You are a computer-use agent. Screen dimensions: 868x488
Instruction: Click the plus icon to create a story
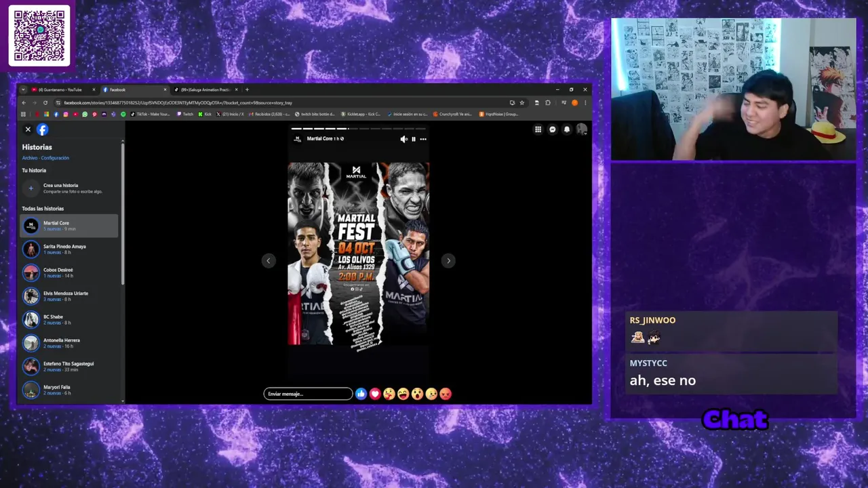click(x=31, y=188)
